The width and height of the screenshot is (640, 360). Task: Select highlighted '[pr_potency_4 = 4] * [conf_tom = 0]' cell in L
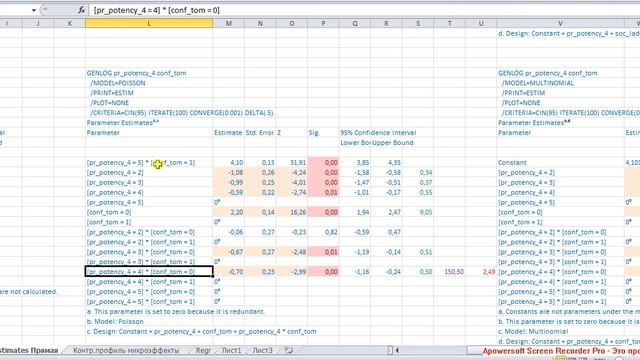[x=149, y=272]
